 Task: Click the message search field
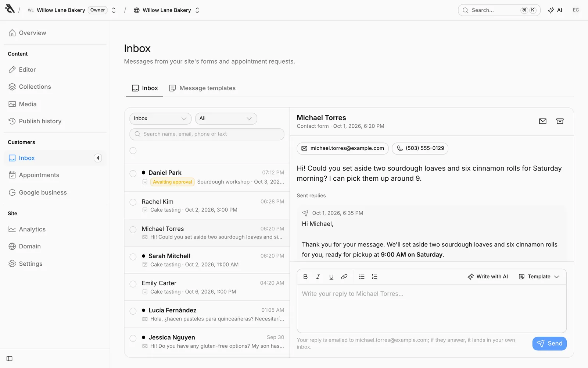point(207,134)
